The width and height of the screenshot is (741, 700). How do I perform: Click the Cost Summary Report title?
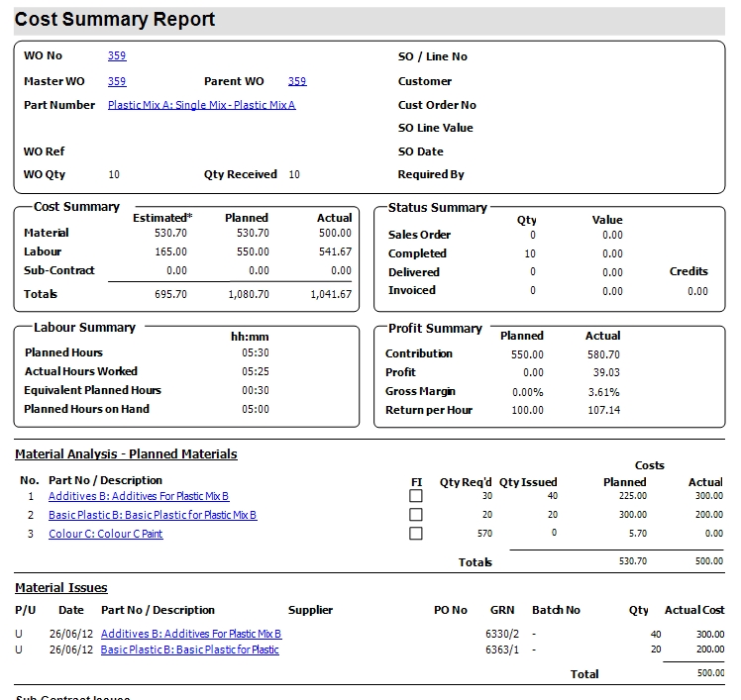[115, 20]
